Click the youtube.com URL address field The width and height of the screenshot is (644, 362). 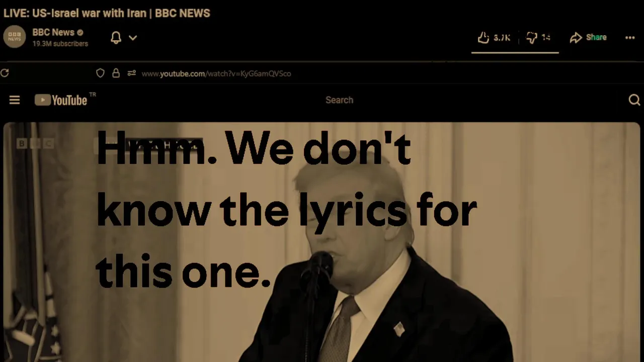[x=216, y=73]
